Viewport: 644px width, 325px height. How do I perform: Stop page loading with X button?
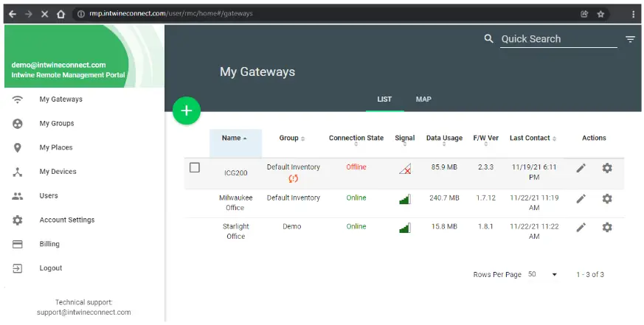[x=44, y=14]
